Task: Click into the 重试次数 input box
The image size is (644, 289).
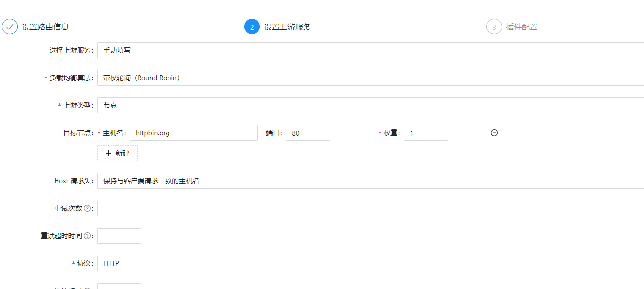Action: (x=119, y=208)
